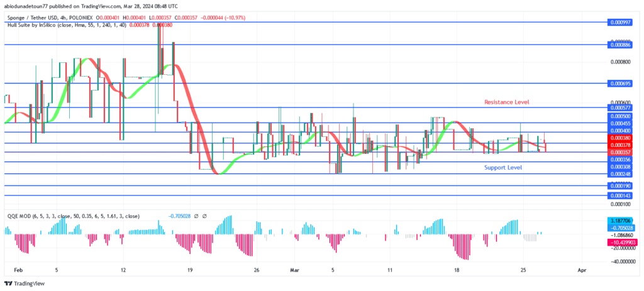
Task: Click the TradingView logo at the bottom
Action: tap(25, 283)
